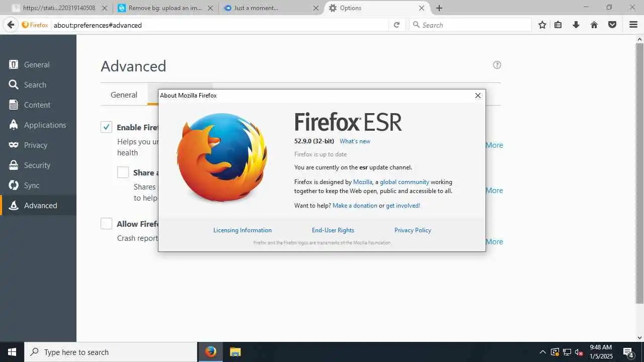Click the volume muted tray icon
The height and width of the screenshot is (362, 644).
point(579,352)
